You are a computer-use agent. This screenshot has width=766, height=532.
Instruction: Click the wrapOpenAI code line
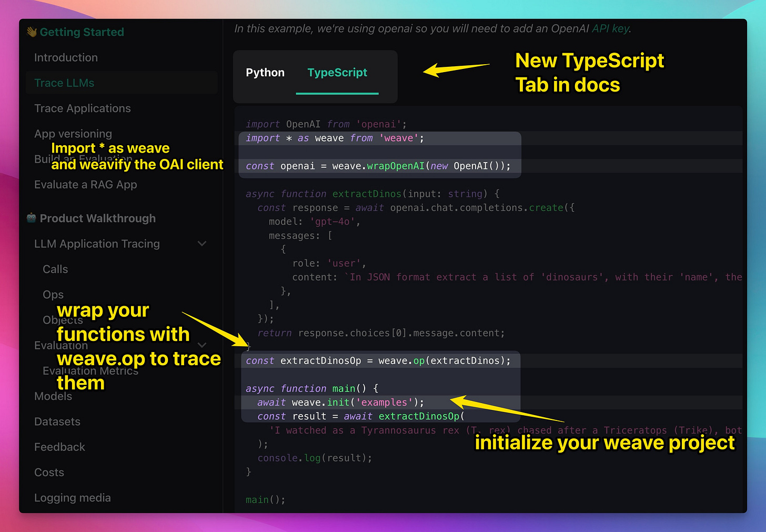tap(378, 166)
